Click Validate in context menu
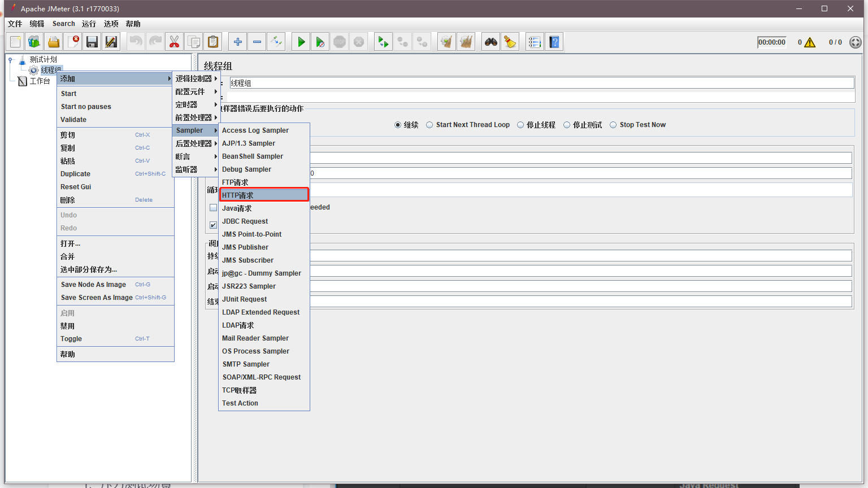This screenshot has width=868, height=488. pyautogui.click(x=115, y=120)
